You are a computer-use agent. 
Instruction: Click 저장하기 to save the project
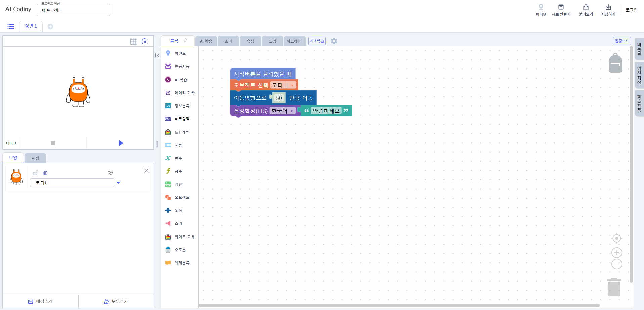pyautogui.click(x=608, y=10)
